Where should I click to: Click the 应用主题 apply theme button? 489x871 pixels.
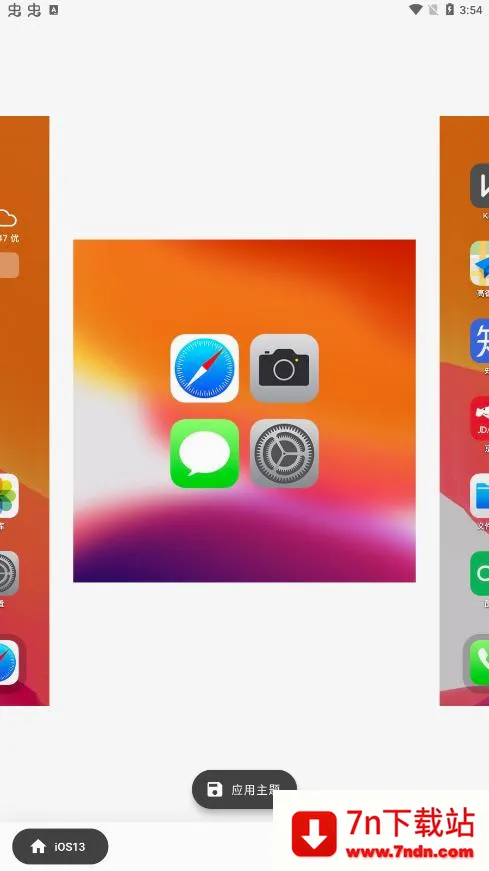tap(244, 789)
